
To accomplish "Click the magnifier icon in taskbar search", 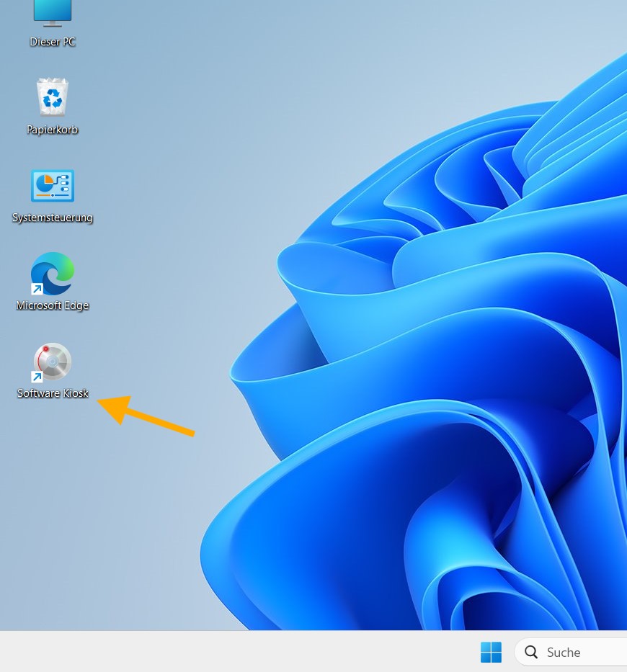I will click(x=532, y=652).
